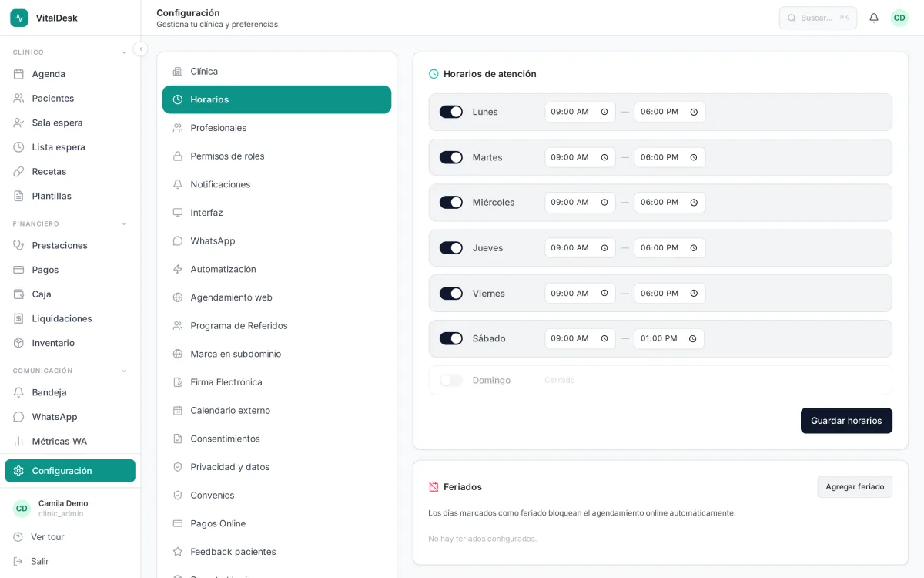Open WhatsApp settings tab in Configuración list
The width and height of the screenshot is (924, 578).
coord(276,240)
